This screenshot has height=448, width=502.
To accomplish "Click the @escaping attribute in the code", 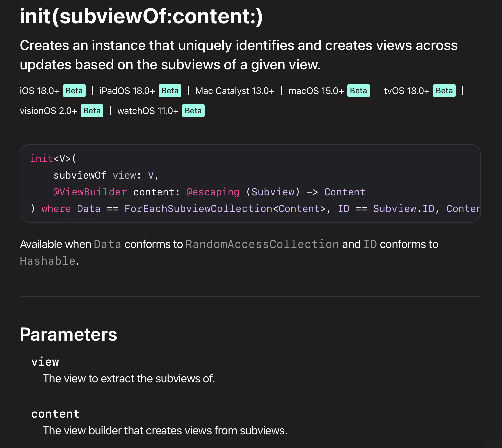I will click(x=213, y=192).
